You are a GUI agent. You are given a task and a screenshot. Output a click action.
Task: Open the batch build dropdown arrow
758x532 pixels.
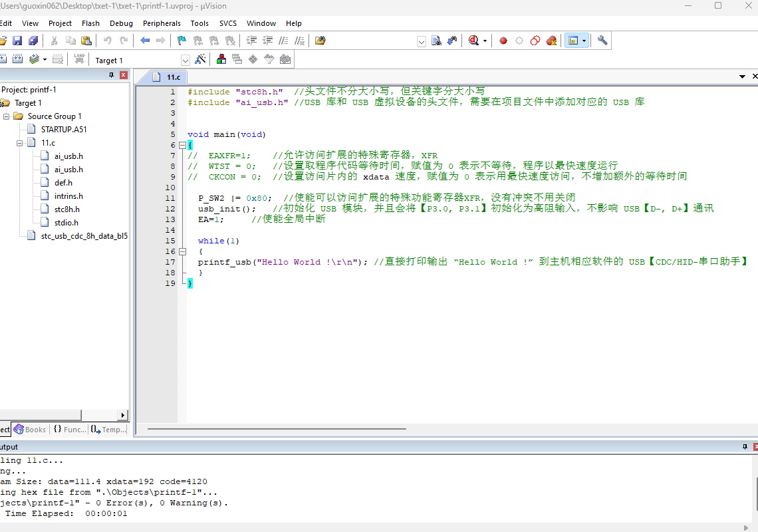point(45,59)
